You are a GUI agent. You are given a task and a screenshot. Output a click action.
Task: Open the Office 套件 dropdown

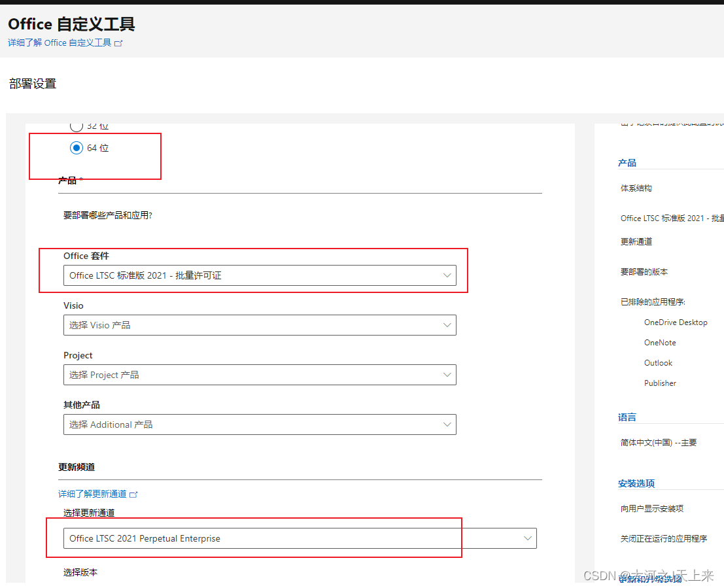(260, 275)
